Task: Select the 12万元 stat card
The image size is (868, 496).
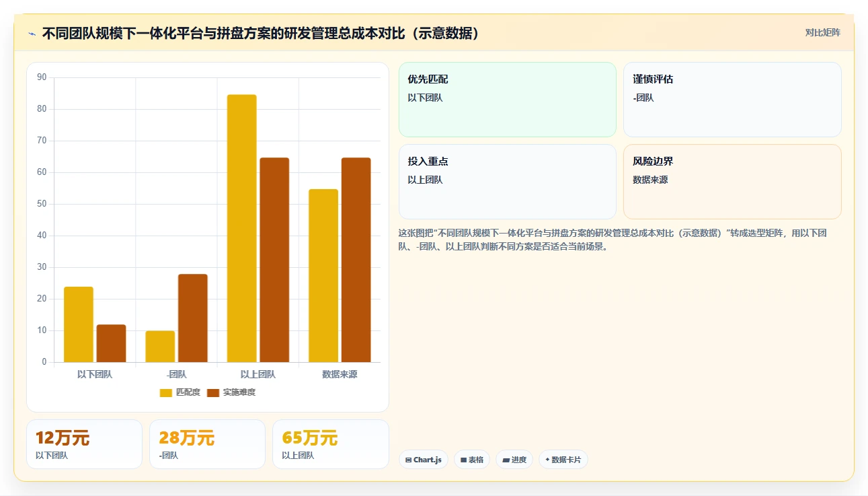Action: (x=84, y=444)
